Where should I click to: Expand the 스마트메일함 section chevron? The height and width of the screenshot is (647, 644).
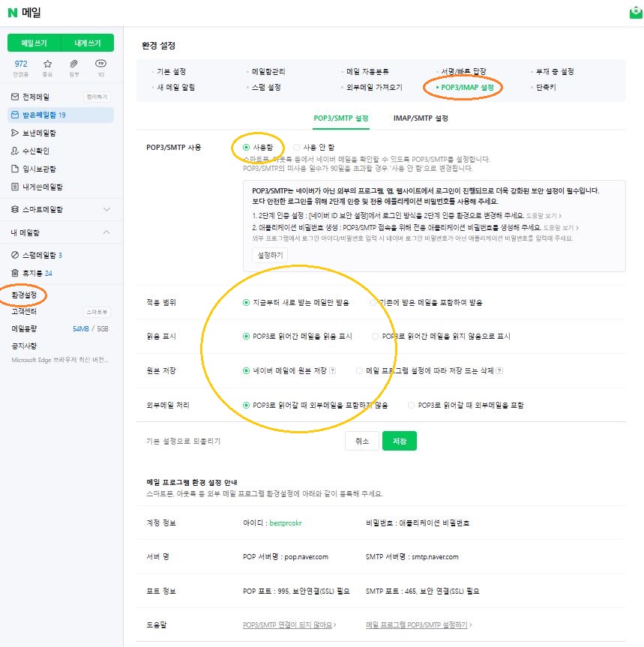point(106,209)
